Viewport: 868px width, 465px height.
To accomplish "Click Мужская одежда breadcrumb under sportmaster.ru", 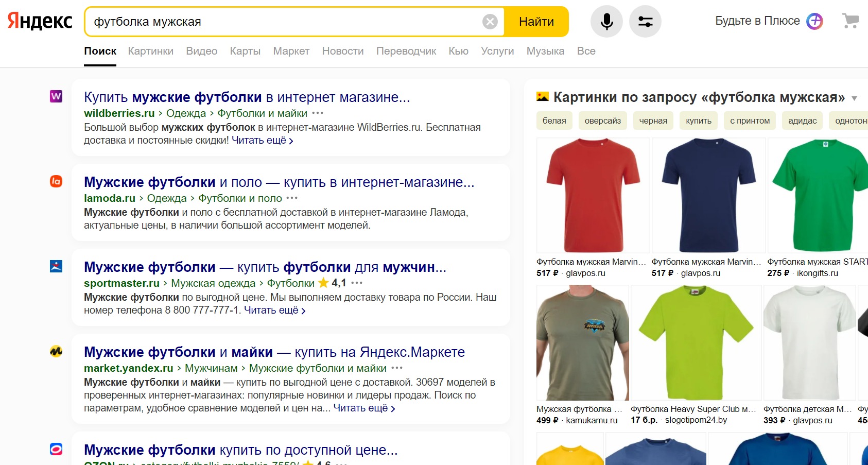I will coord(213,283).
